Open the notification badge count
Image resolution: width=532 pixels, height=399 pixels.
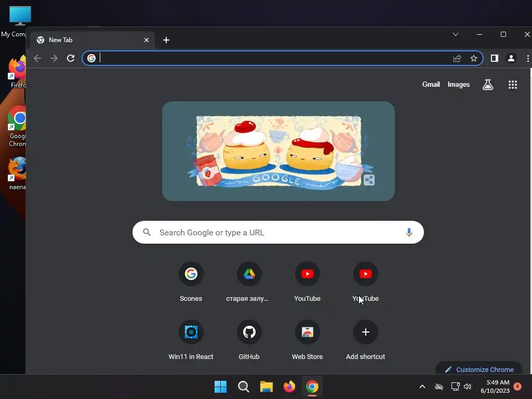518,387
